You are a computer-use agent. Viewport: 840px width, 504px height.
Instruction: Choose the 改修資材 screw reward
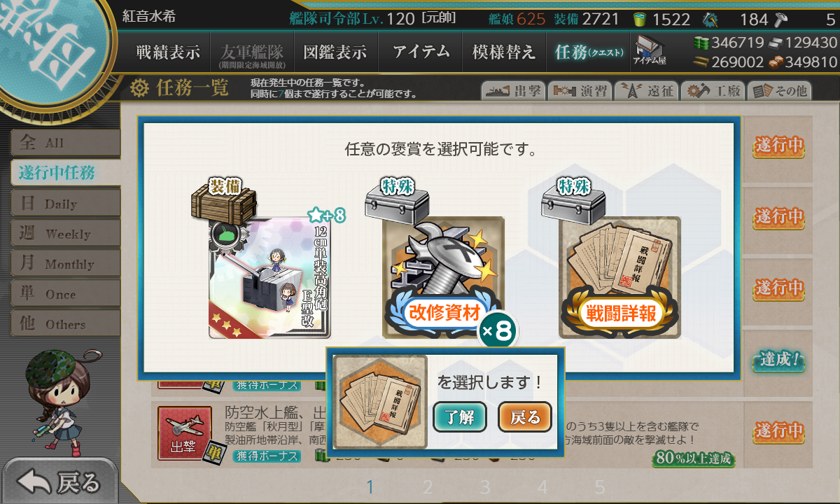coord(443,278)
